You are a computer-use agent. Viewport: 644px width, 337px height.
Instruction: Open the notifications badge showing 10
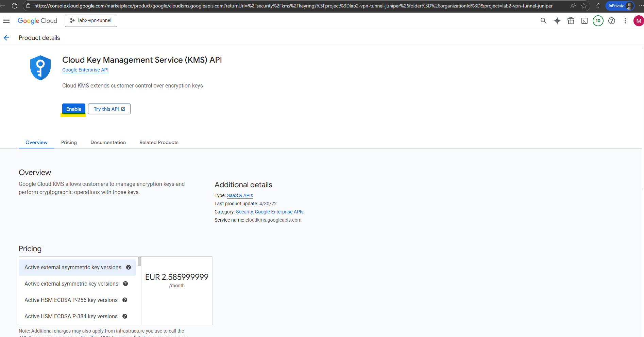pyautogui.click(x=598, y=21)
